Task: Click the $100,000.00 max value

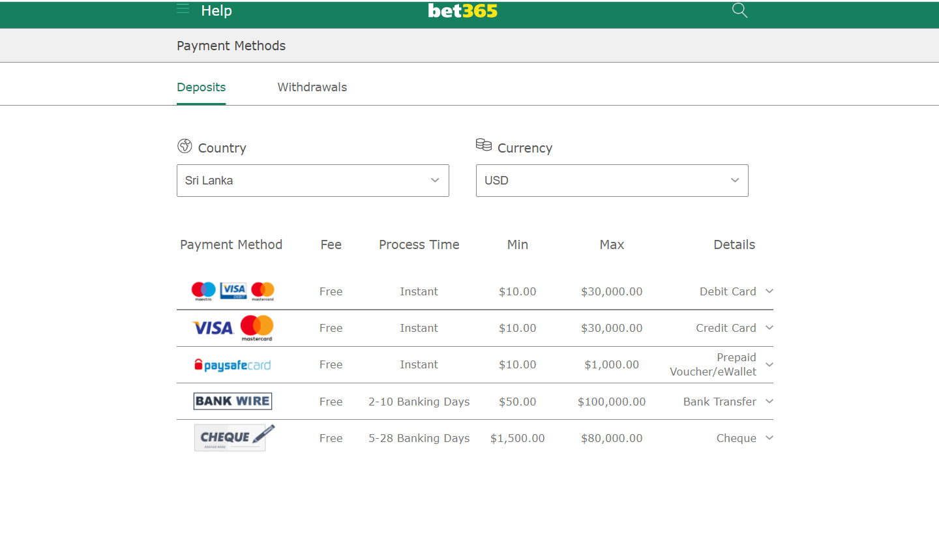Action: (x=612, y=402)
